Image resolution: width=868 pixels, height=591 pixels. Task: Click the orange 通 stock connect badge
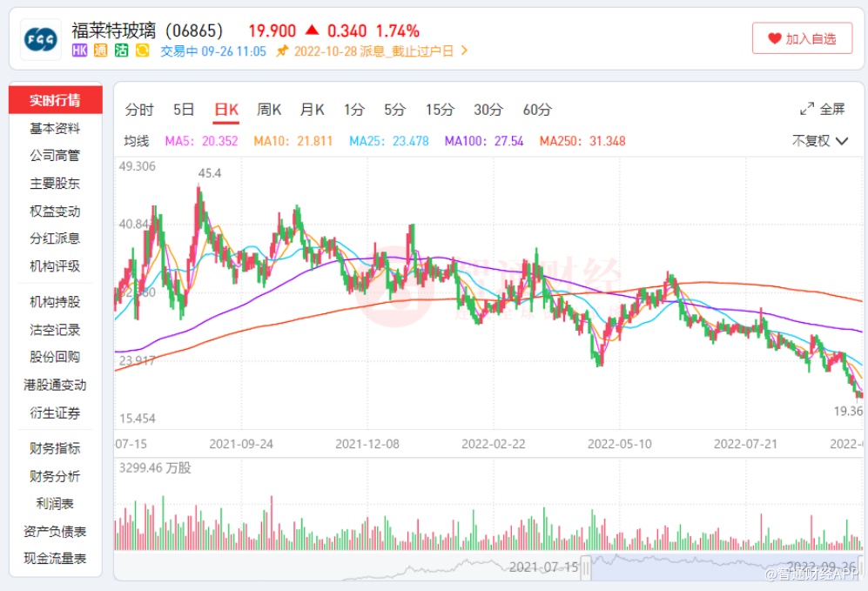point(100,50)
